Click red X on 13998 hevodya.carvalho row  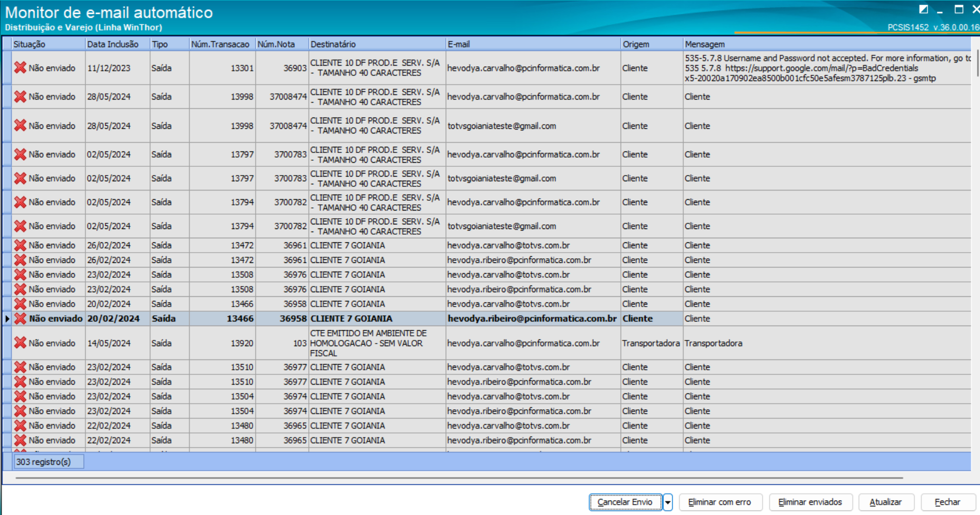20,97
